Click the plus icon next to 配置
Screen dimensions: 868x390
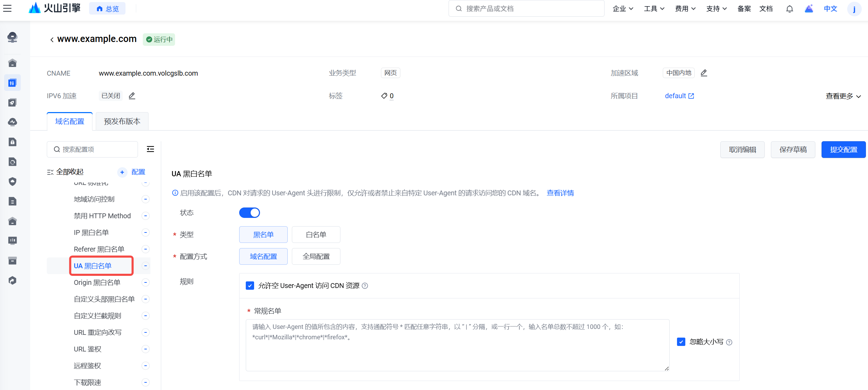point(122,172)
